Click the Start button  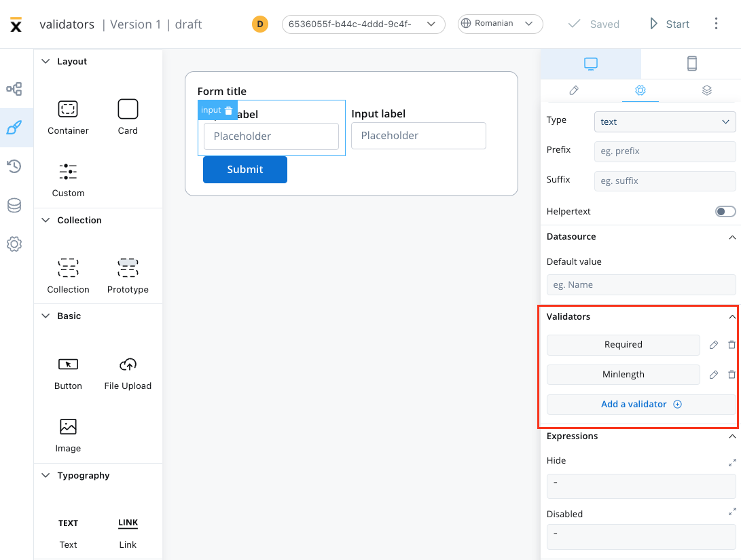[669, 24]
